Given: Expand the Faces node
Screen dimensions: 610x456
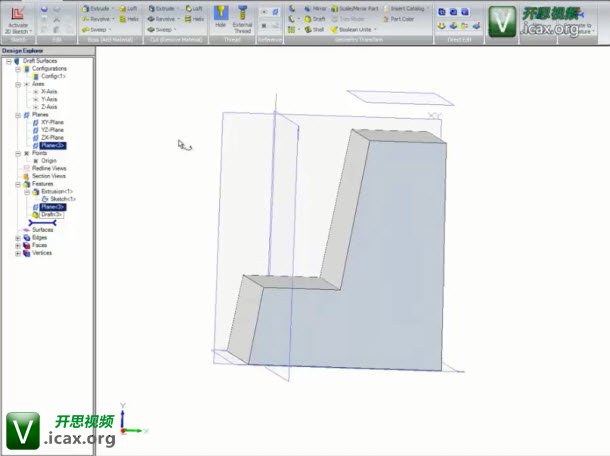Looking at the screenshot, I should (x=18, y=246).
